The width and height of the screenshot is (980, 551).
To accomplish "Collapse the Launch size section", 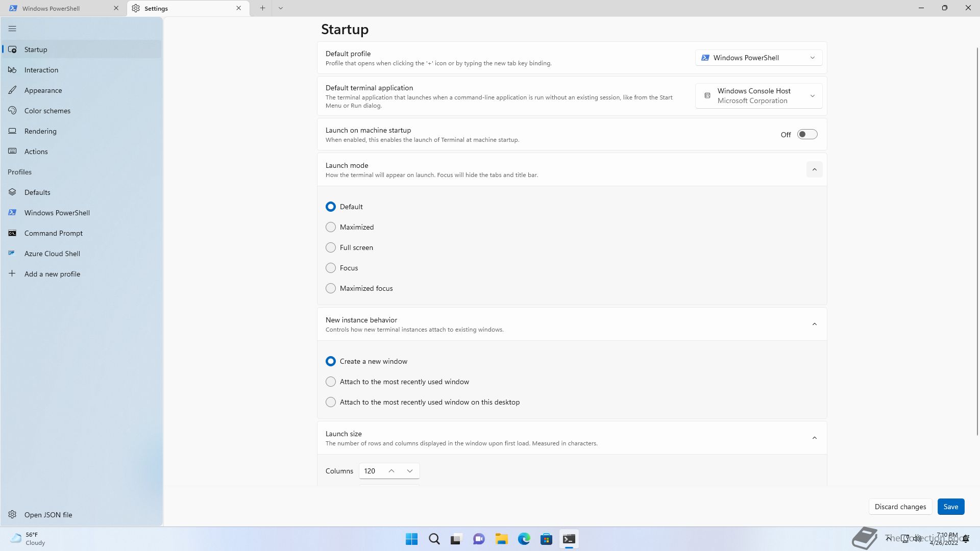I will 815,438.
